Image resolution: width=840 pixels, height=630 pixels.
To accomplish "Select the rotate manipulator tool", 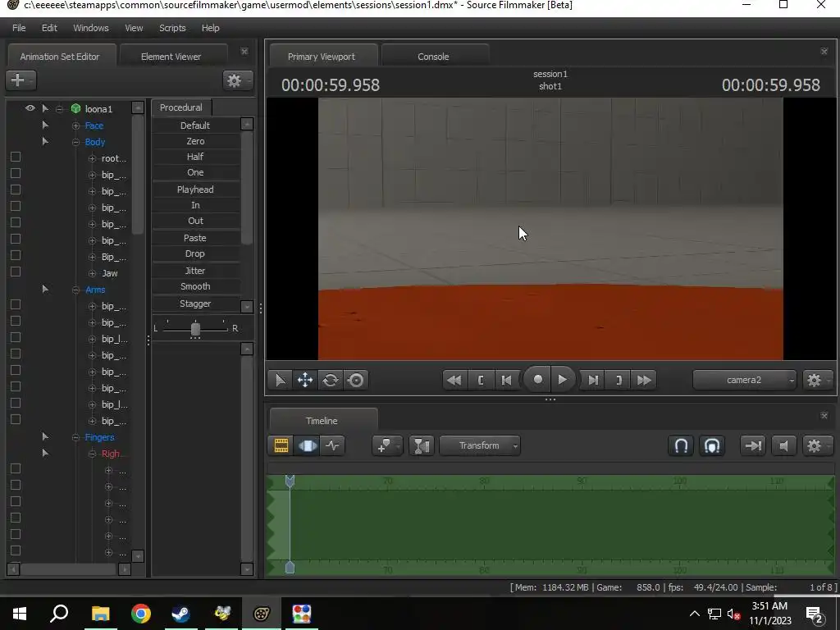I will [x=331, y=381].
